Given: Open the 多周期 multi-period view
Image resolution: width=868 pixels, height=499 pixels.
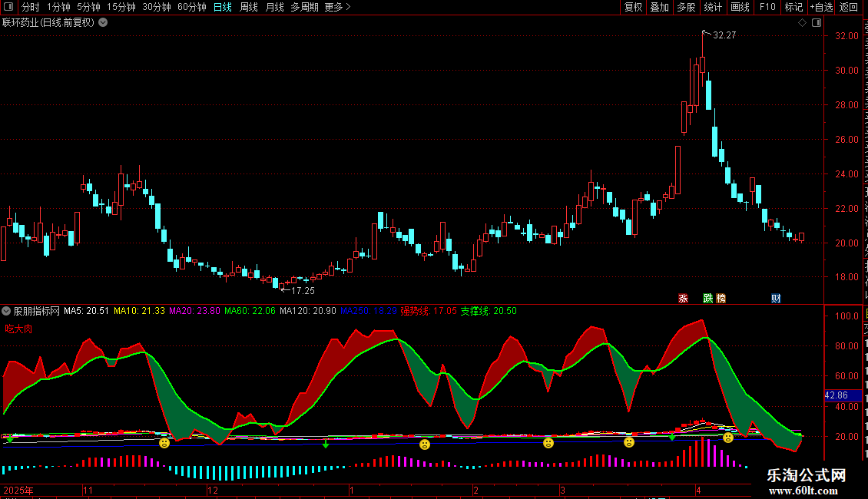Looking at the screenshot, I should (304, 7).
